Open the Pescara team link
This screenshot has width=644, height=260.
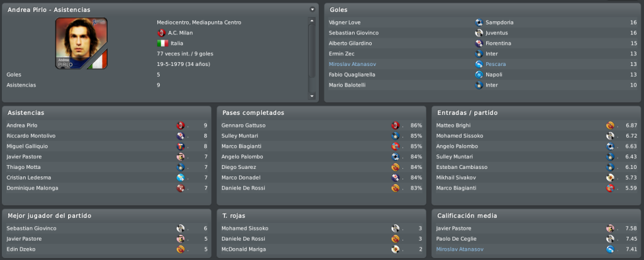[x=496, y=64]
